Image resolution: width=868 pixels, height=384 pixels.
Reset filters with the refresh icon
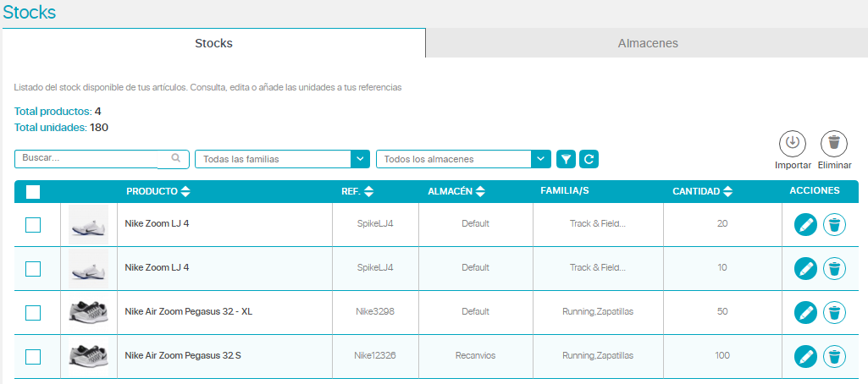[589, 159]
